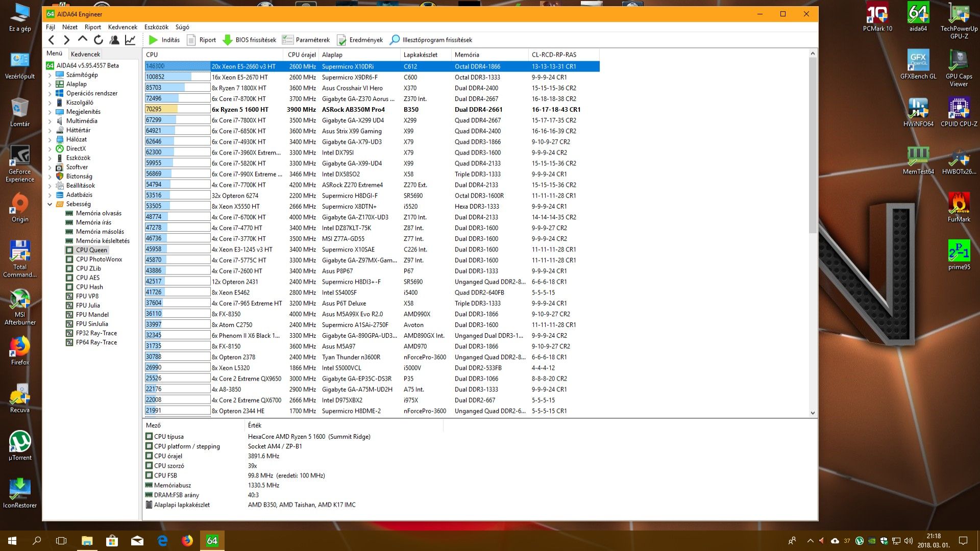Screen dimensions: 980x551
Task: Select the Biztonság tree item
Action: (x=79, y=176)
